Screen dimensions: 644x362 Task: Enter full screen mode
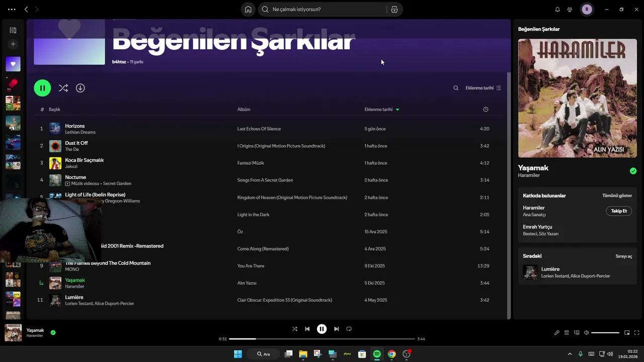(637, 332)
